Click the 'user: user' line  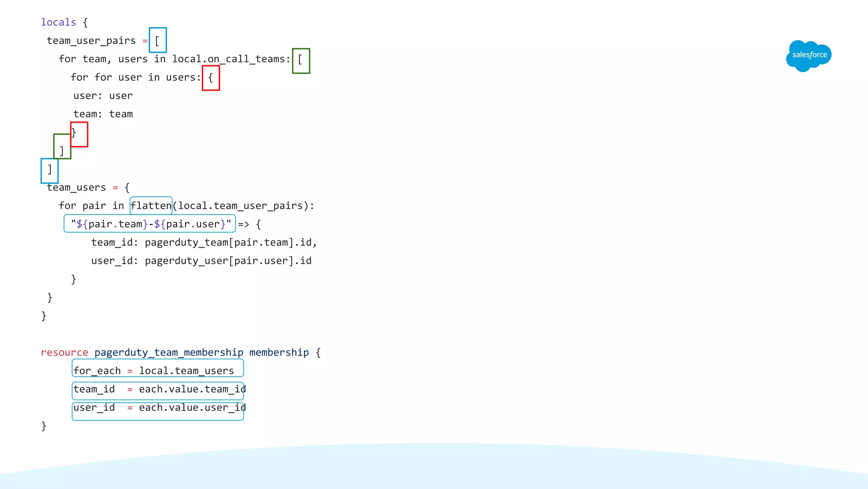(x=103, y=96)
